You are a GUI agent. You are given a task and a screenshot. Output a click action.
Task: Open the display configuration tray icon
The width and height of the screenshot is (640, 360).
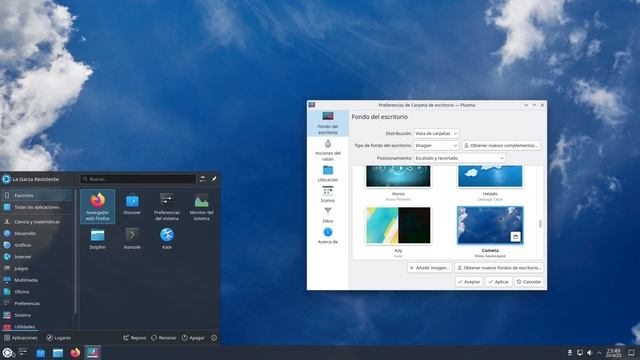click(580, 353)
